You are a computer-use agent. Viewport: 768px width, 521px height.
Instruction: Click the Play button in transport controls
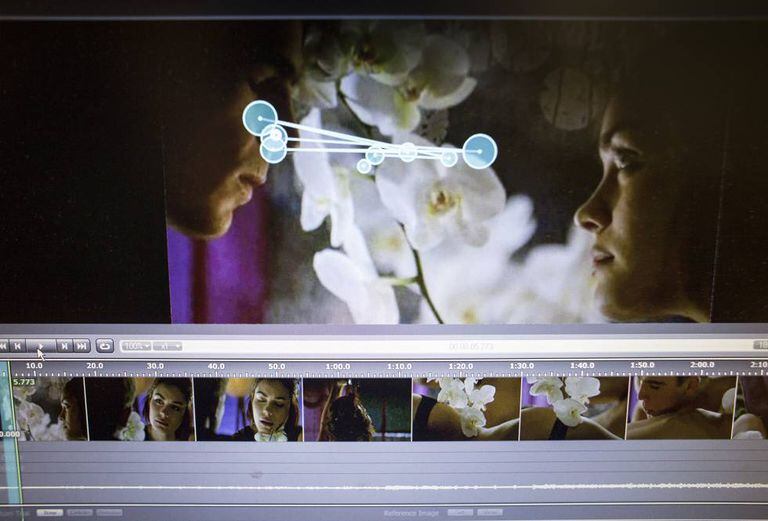[40, 346]
